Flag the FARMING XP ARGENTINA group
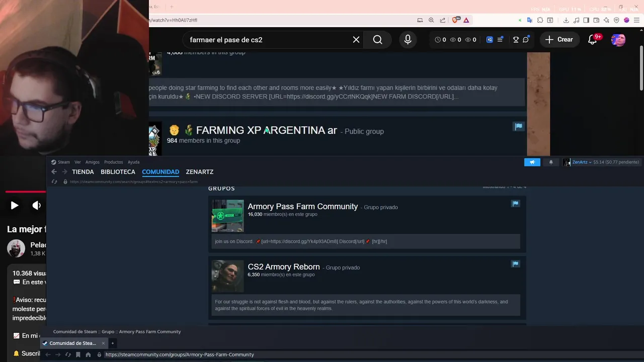 [518, 126]
